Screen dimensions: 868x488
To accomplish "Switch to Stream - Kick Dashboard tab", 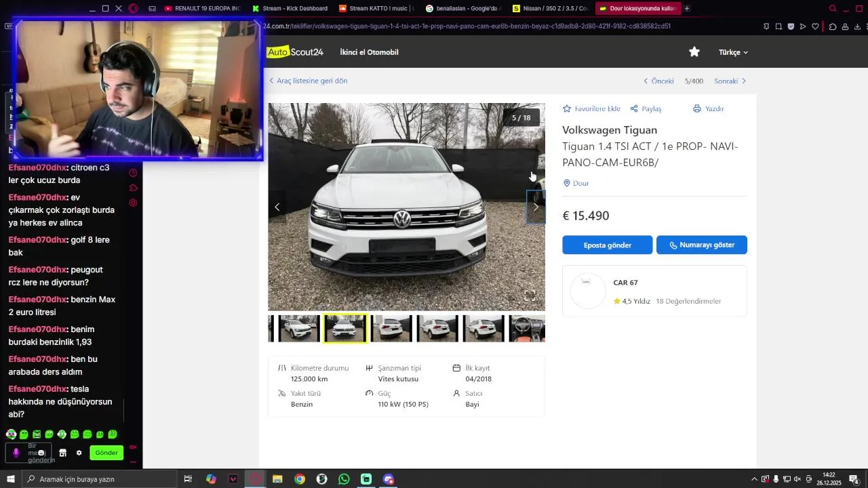I will pyautogui.click(x=290, y=8).
